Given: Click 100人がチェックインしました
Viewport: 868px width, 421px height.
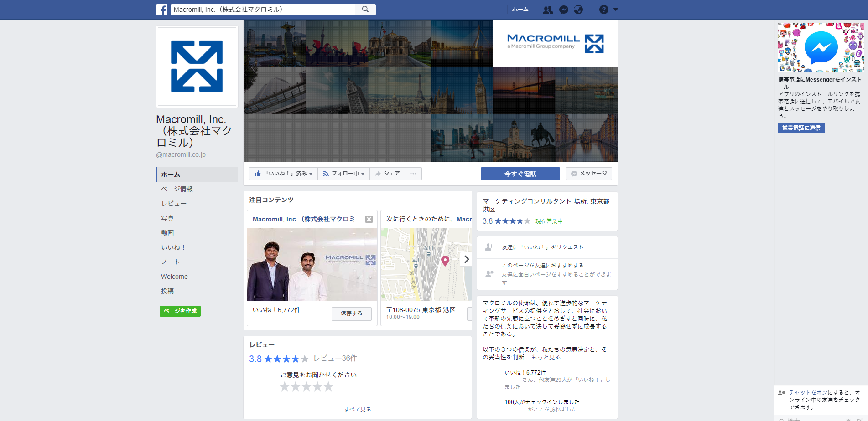Looking at the screenshot, I should (542, 402).
